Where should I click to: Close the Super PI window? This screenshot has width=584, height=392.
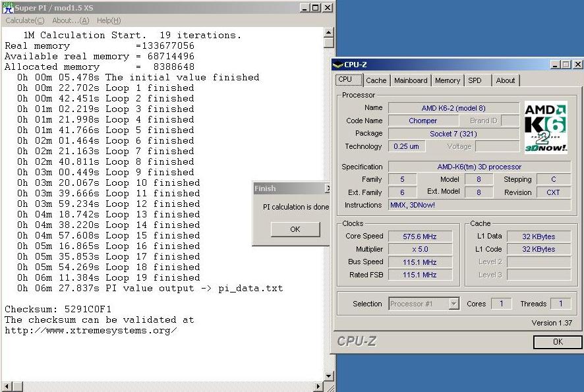click(x=327, y=8)
